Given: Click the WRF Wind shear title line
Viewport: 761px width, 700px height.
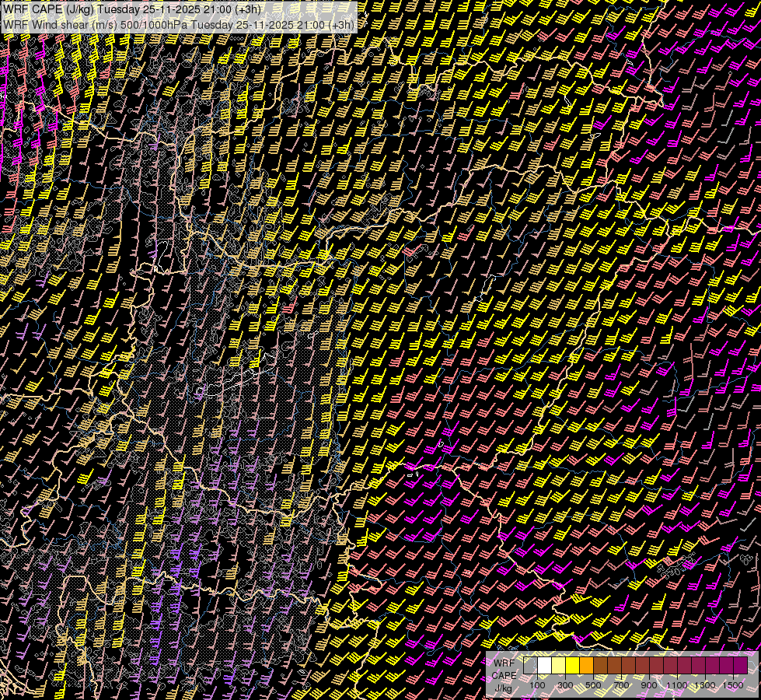Looking at the screenshot, I should pyautogui.click(x=179, y=25).
